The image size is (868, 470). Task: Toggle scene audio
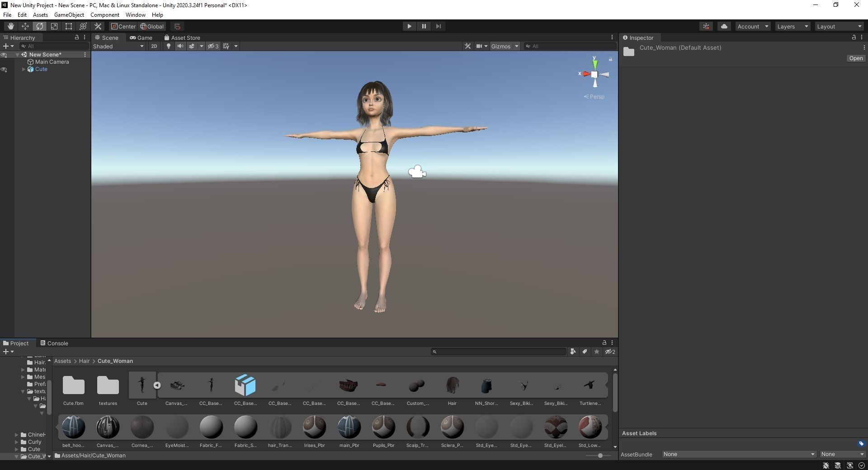pos(180,46)
